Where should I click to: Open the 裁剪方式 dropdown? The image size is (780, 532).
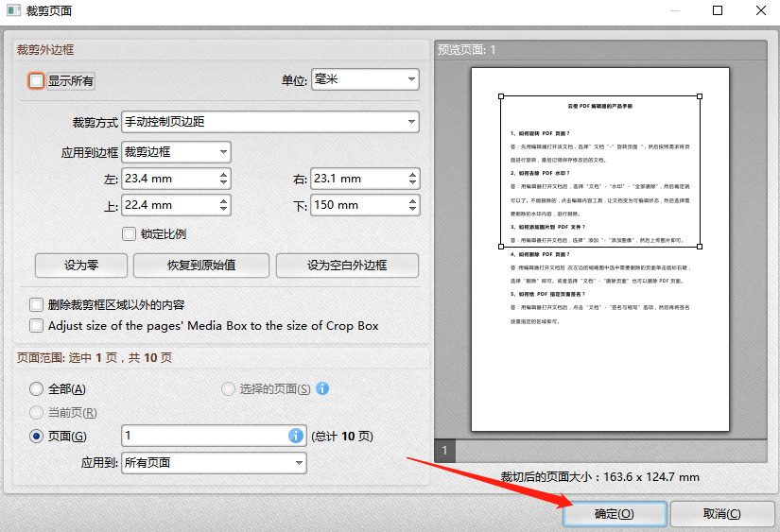click(x=270, y=122)
